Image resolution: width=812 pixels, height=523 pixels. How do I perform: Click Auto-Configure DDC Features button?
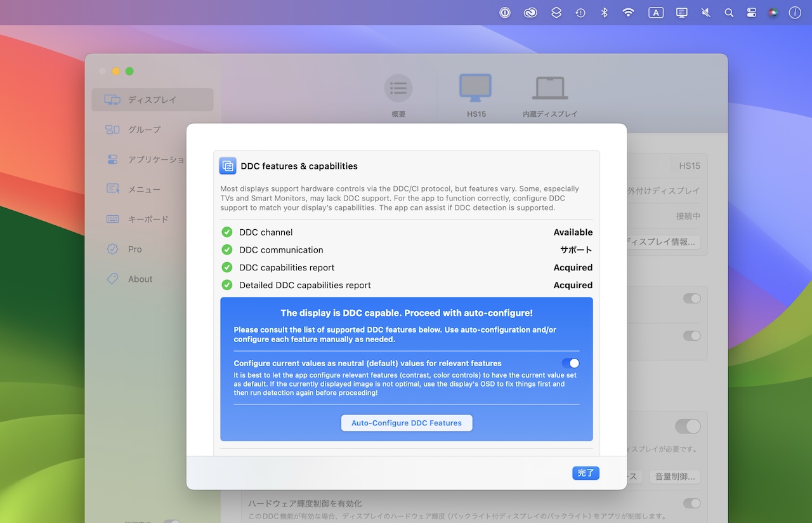coord(407,423)
